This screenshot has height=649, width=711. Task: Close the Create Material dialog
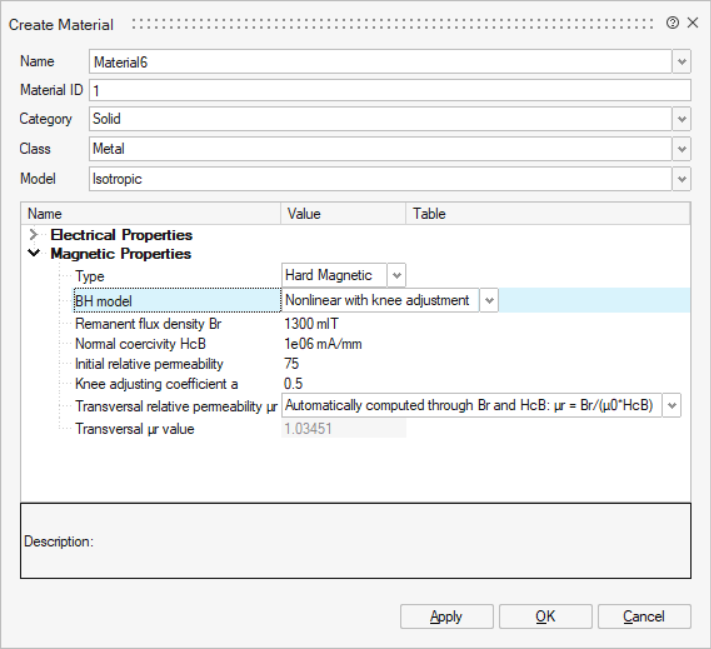(692, 23)
